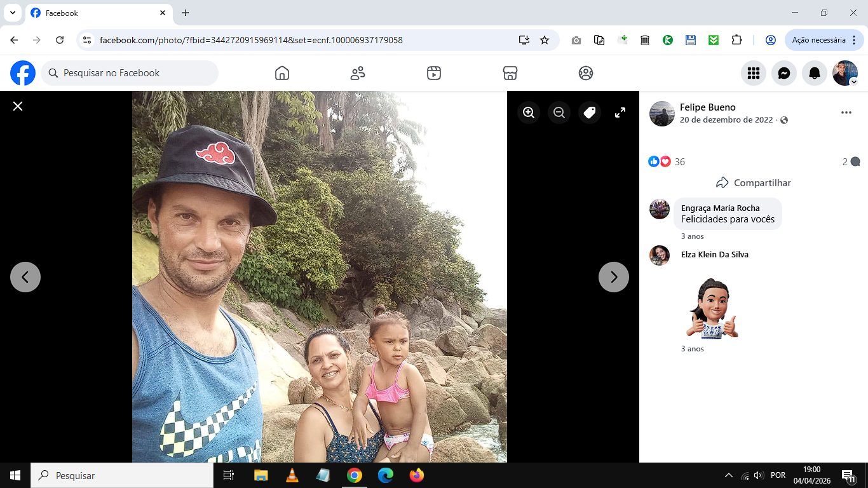Open the Facebook apps grid menu
The width and height of the screenshot is (868, 488).
(x=754, y=73)
